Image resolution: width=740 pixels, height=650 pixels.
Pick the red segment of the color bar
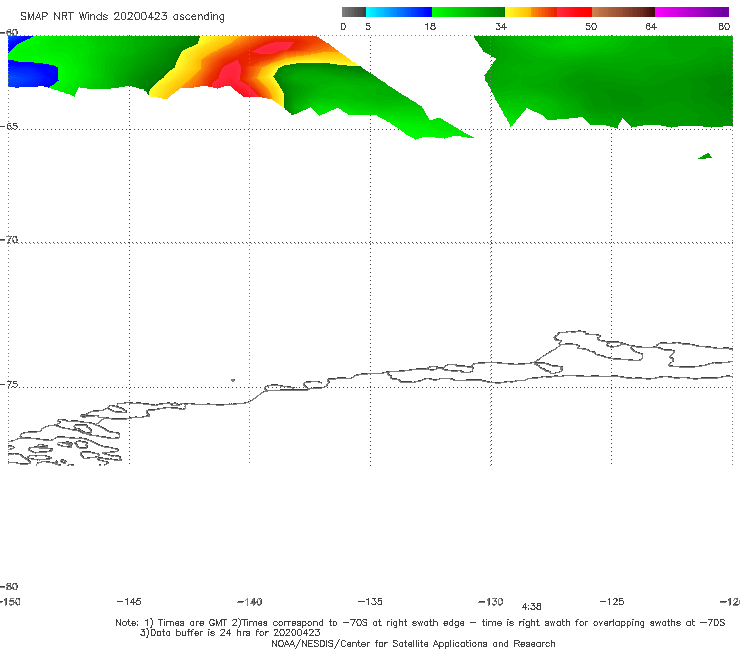[x=574, y=12]
